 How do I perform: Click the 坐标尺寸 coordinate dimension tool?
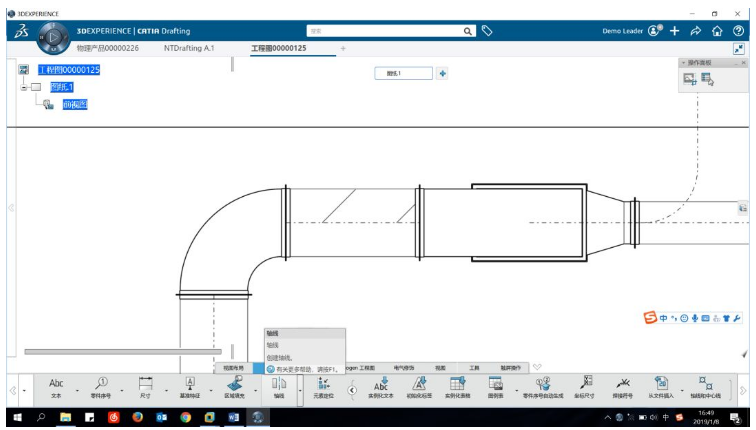coord(584,388)
